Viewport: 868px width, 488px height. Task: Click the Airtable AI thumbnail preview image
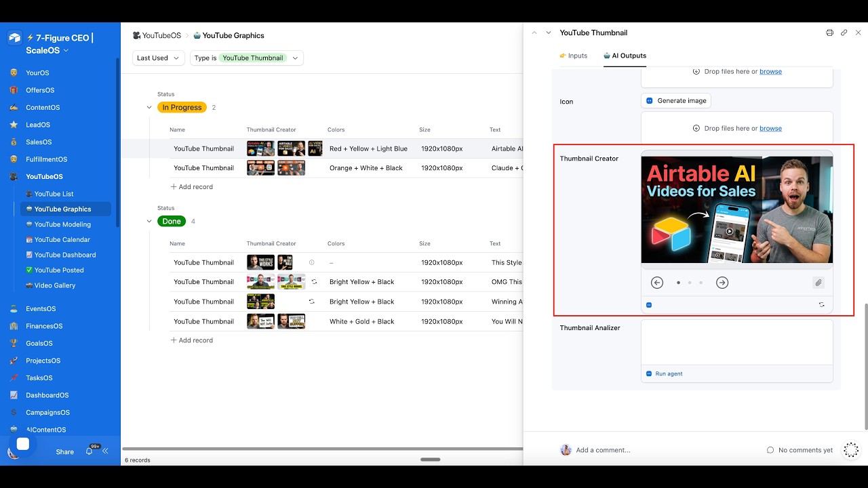pyautogui.click(x=736, y=209)
